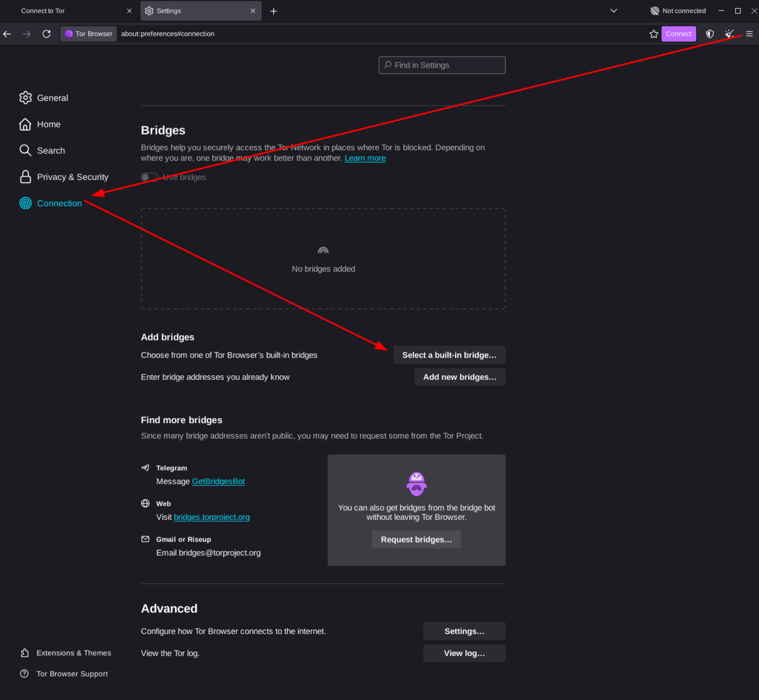The image size is (759, 700).
Task: Close the Settings tab
Action: pyautogui.click(x=253, y=11)
